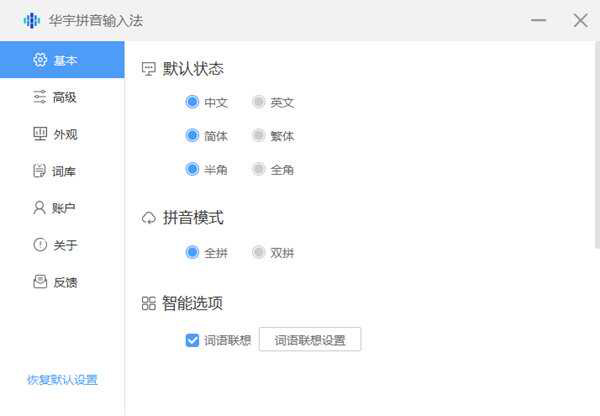Viewport: 600px width, 416px height.
Task: Select the 繁体 radio option
Action: coord(259,136)
